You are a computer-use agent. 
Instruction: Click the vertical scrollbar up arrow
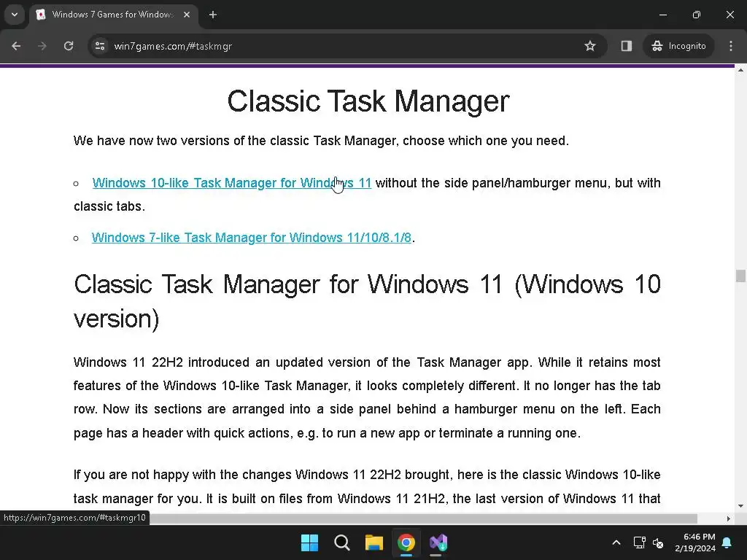[x=740, y=71]
